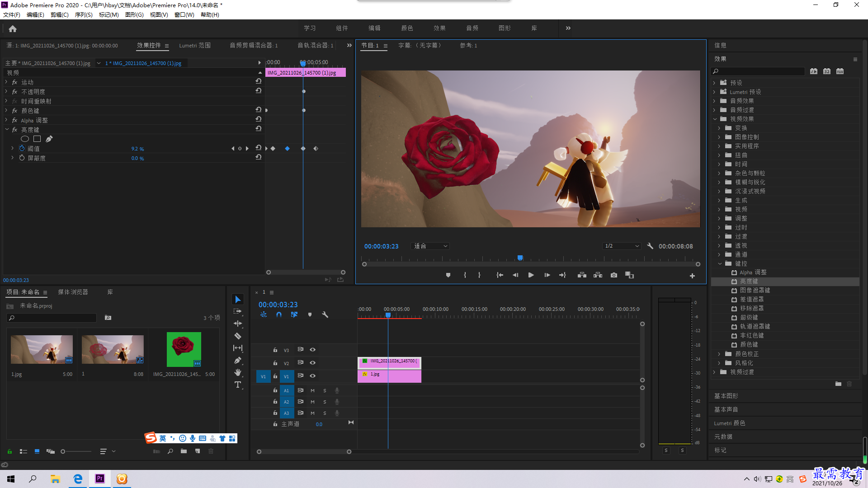Switch to 媒体浏览器 tab
The height and width of the screenshot is (488, 868).
(x=73, y=292)
